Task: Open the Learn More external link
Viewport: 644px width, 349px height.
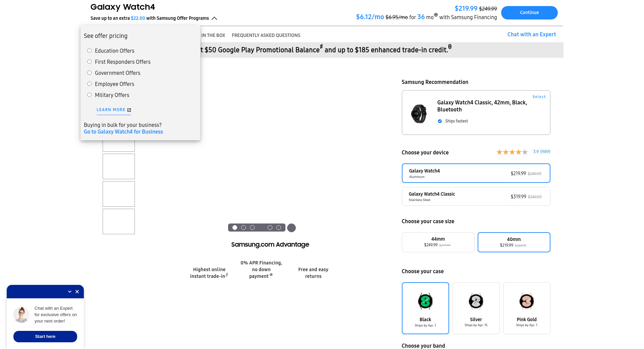Action: pyautogui.click(x=114, y=110)
